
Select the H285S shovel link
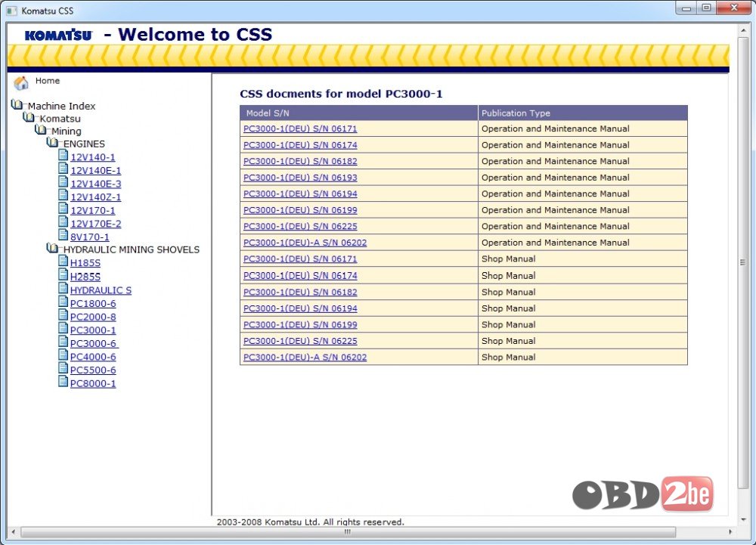click(x=85, y=277)
